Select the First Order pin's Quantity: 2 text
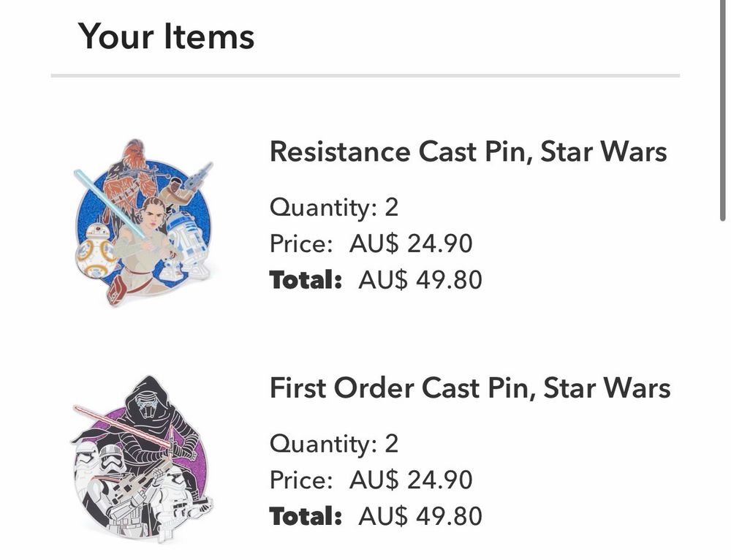 (334, 443)
